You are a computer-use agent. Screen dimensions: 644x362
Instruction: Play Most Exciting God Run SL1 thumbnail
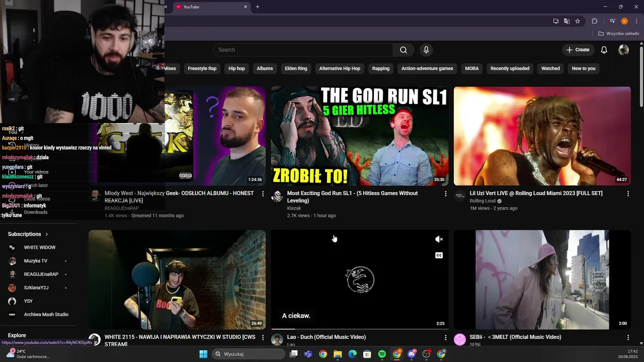360,136
